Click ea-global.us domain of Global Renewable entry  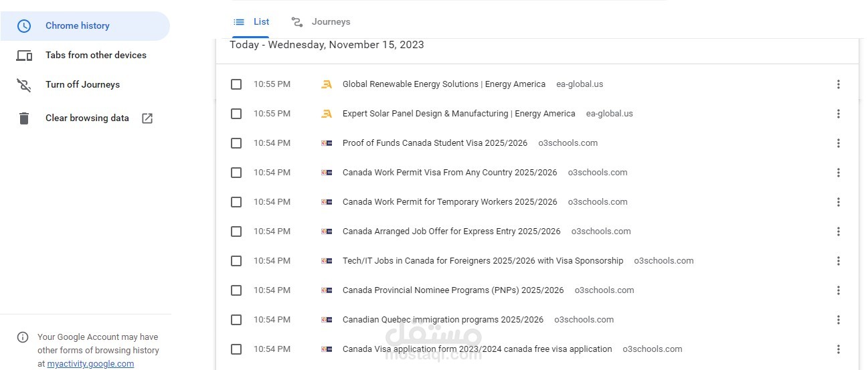click(580, 84)
